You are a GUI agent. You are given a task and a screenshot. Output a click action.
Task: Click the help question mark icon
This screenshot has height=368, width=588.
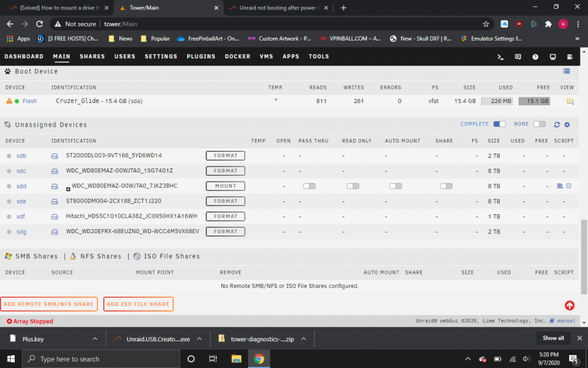point(535,57)
